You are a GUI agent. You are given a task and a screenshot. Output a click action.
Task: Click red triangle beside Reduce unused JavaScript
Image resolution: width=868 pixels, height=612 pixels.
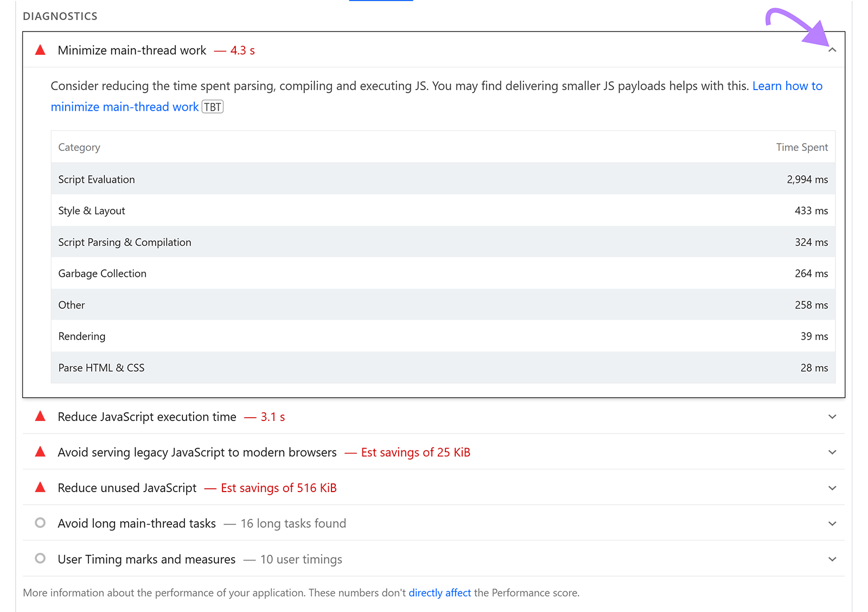40,488
